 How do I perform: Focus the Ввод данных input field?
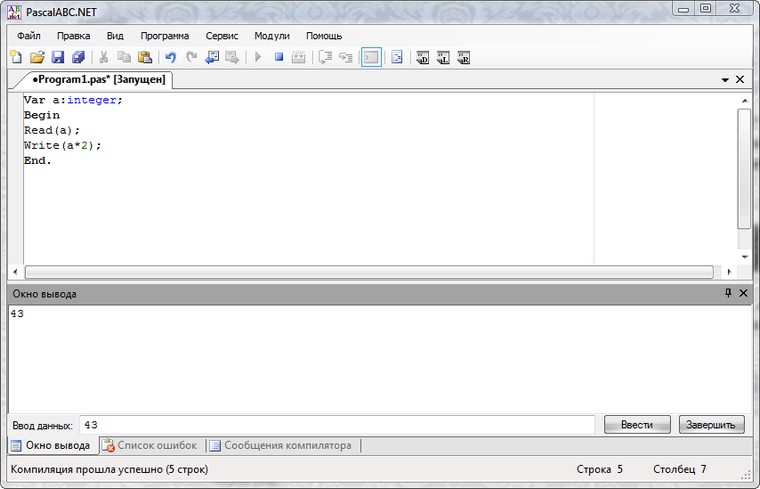click(337, 425)
